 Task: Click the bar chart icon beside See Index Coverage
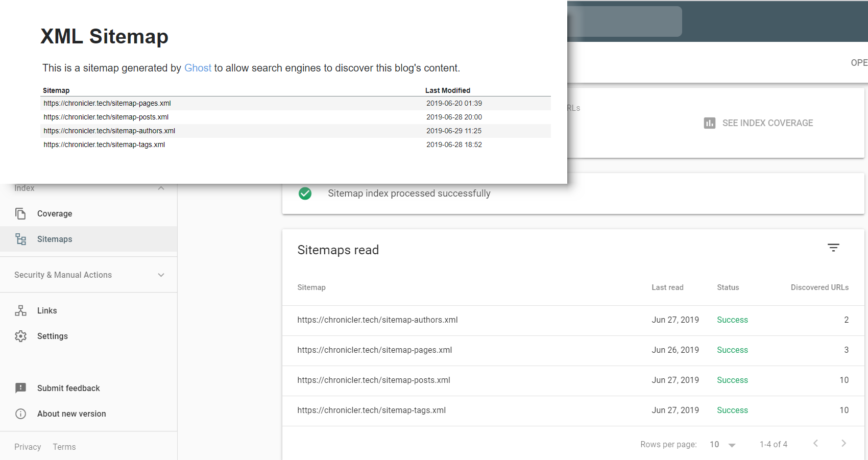point(709,123)
